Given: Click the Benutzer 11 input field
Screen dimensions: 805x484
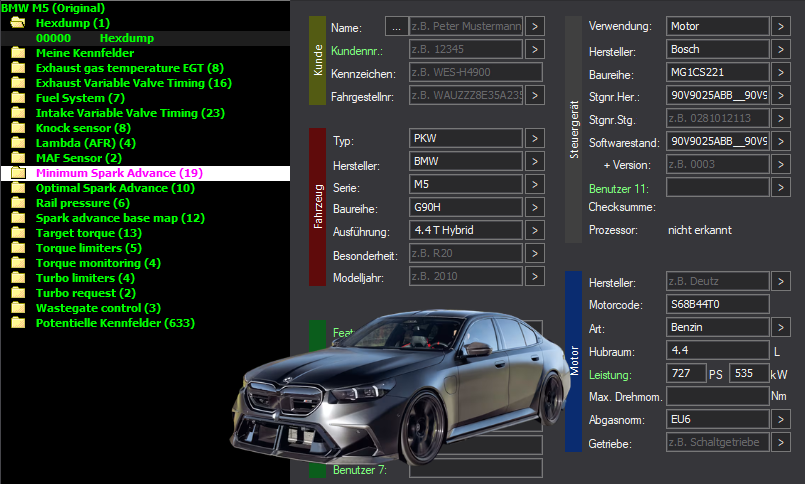Looking at the screenshot, I should click(718, 187).
